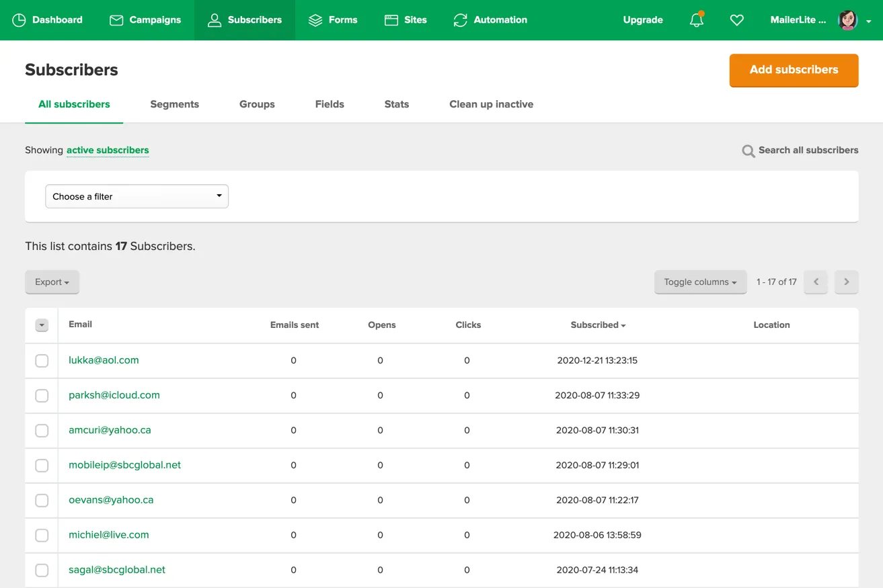Open the Clean up inactive tab
The image size is (883, 588).
click(x=491, y=104)
